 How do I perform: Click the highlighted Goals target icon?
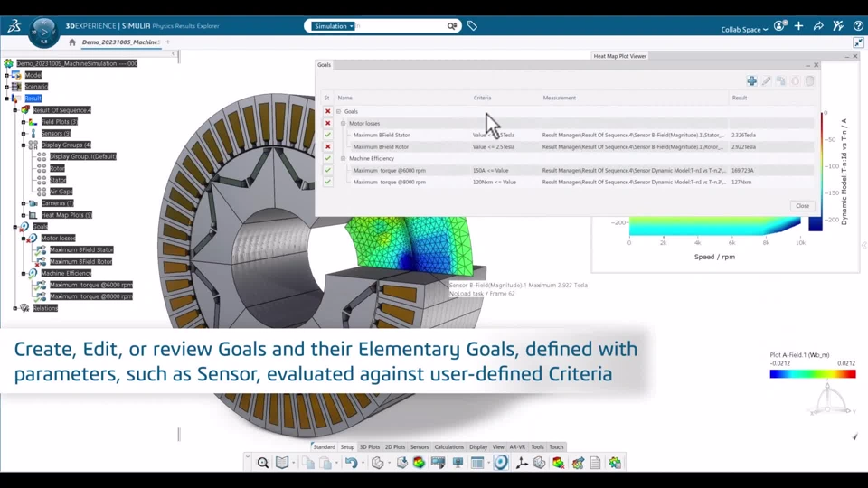coord(501,463)
